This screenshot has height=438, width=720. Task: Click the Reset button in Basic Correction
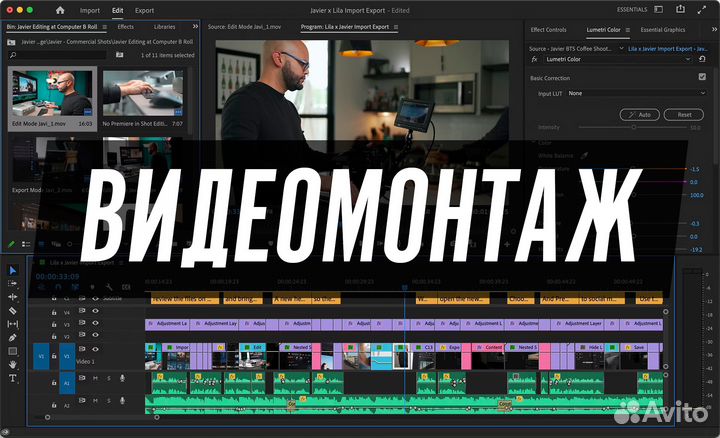(684, 115)
